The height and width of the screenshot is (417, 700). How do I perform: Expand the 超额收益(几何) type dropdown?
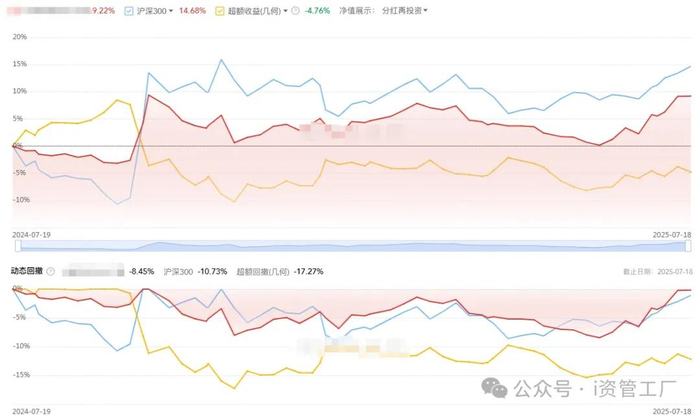coord(286,11)
